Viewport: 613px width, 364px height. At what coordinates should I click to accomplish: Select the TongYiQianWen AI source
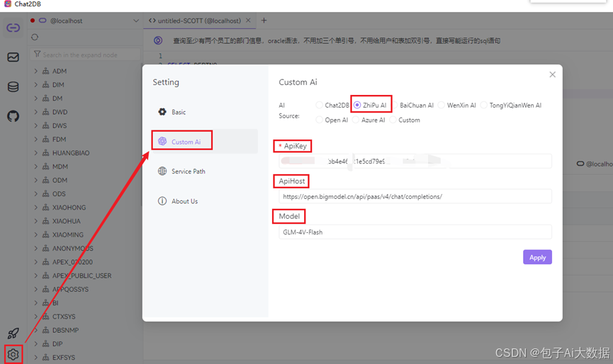[484, 105]
